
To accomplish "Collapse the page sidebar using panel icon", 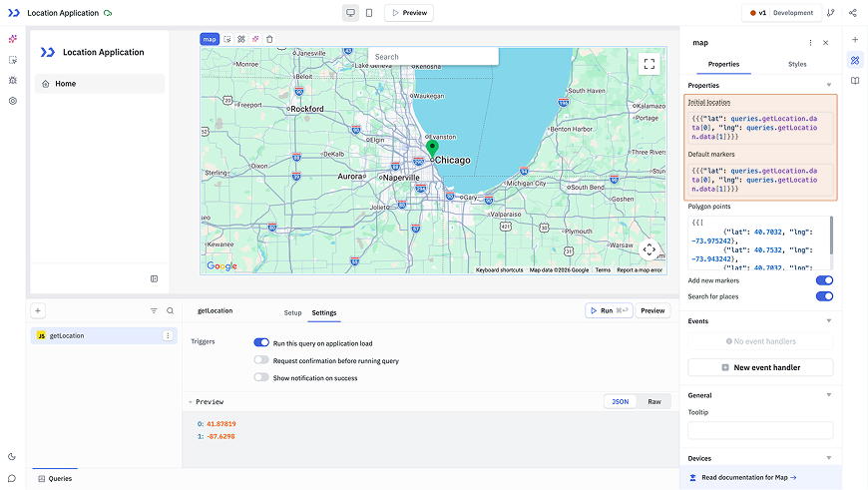I will [154, 279].
